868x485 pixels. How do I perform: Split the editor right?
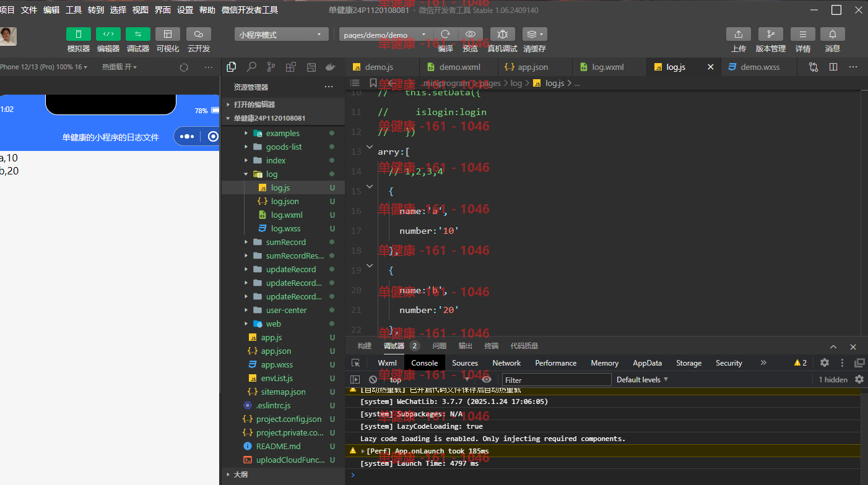coord(833,67)
